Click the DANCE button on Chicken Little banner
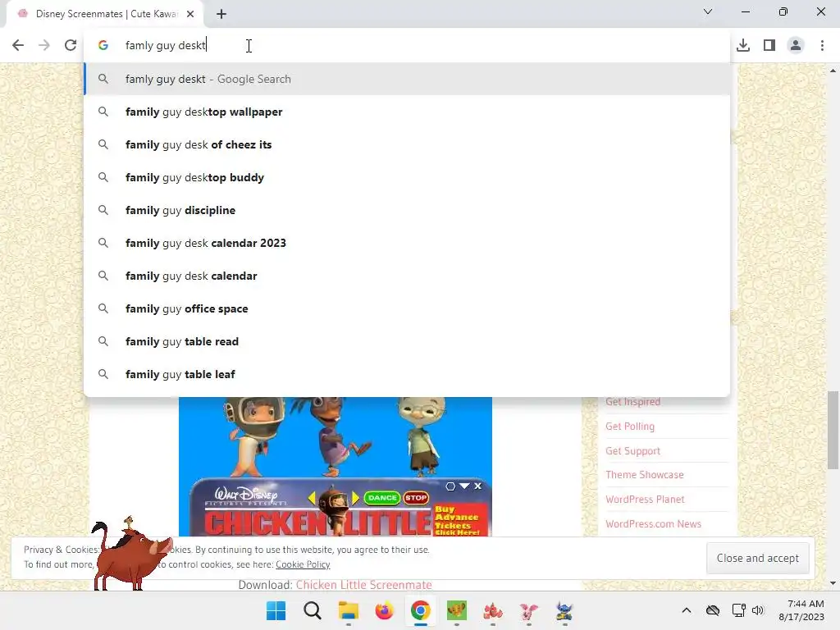This screenshot has height=630, width=840. coord(382,498)
